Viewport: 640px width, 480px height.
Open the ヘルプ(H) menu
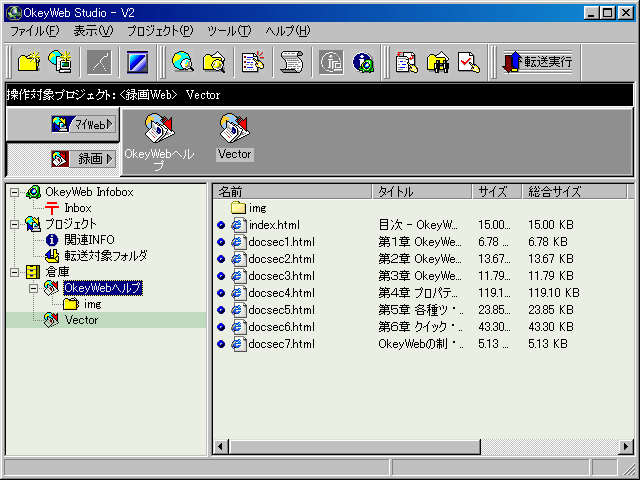(288, 31)
